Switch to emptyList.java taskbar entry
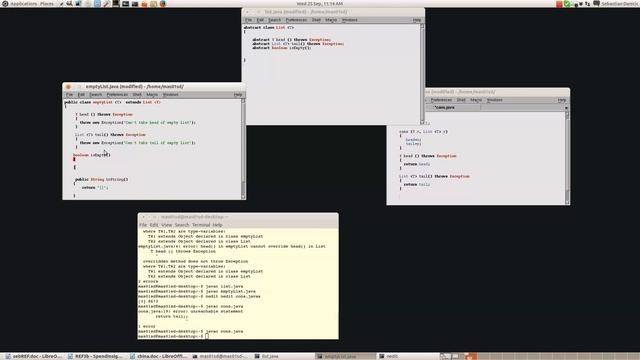The height and width of the screenshot is (360, 640). point(345,356)
